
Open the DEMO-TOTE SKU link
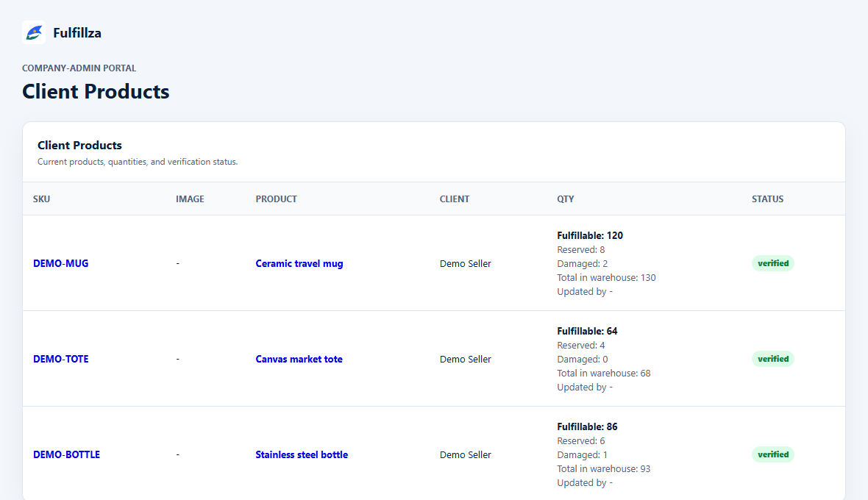(61, 359)
